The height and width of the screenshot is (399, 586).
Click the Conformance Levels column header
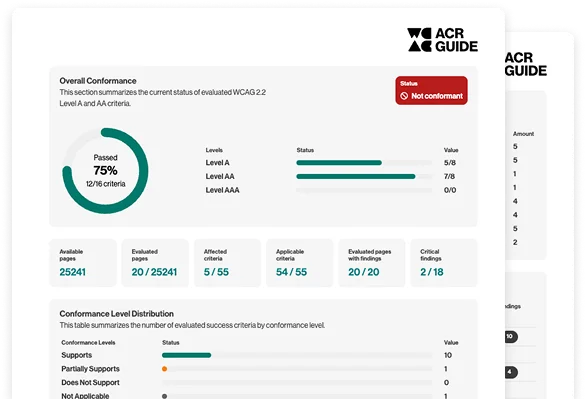(88, 343)
